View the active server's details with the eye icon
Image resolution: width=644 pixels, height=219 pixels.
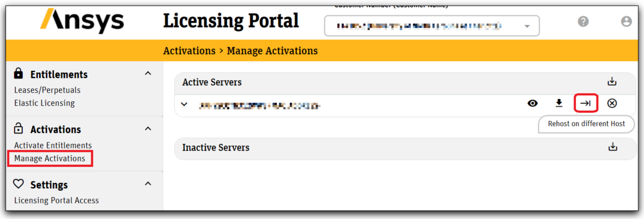[x=532, y=103]
